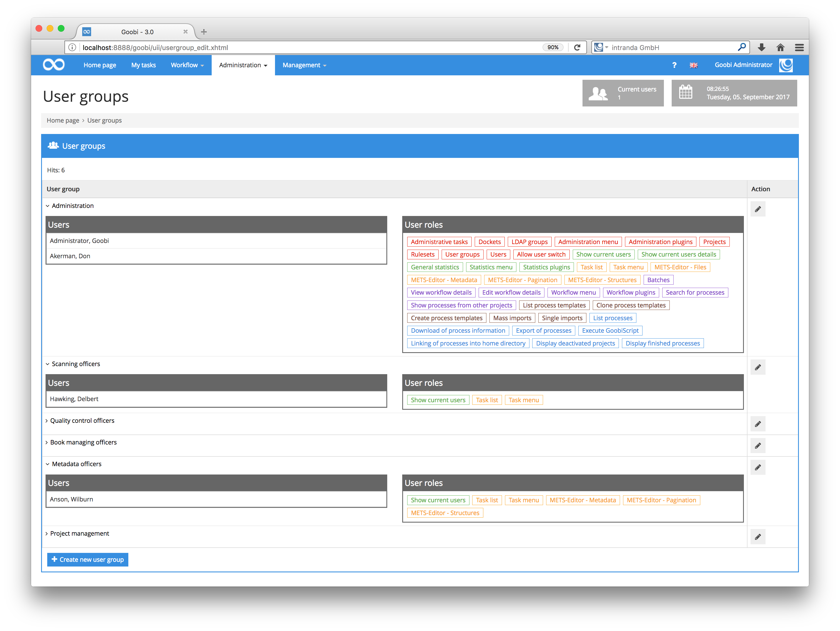840x631 pixels.
Task: Expand the Project management group
Action: (47, 533)
